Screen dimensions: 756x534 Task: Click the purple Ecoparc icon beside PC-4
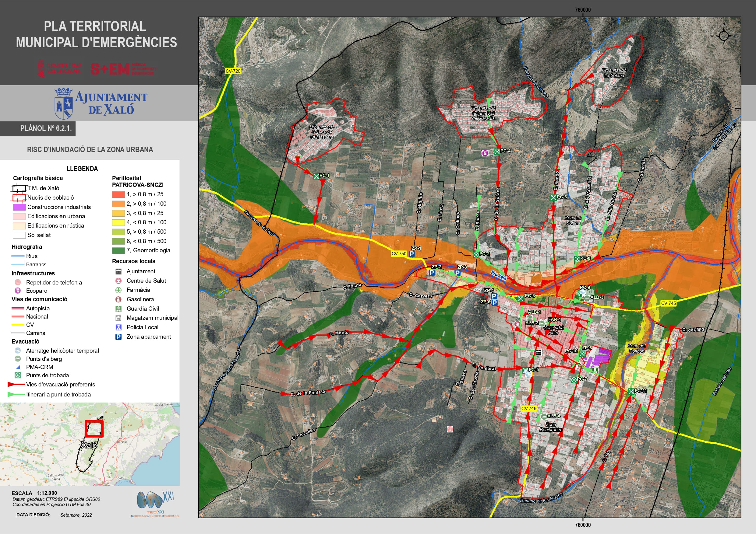pos(485,153)
